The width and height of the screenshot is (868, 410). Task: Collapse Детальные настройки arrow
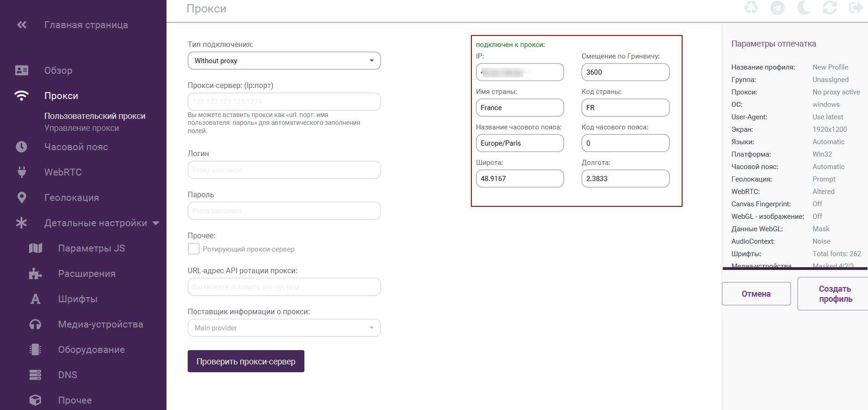click(x=156, y=223)
